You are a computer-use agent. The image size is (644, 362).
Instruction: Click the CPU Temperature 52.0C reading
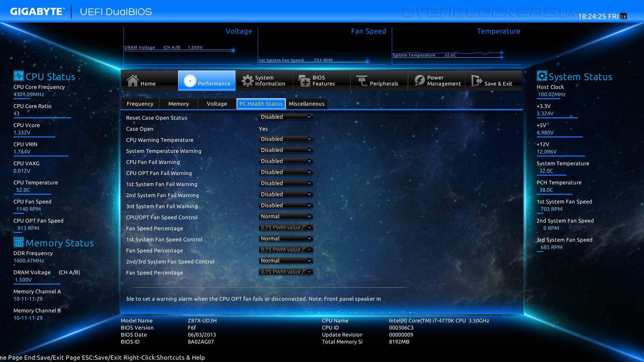point(23,190)
